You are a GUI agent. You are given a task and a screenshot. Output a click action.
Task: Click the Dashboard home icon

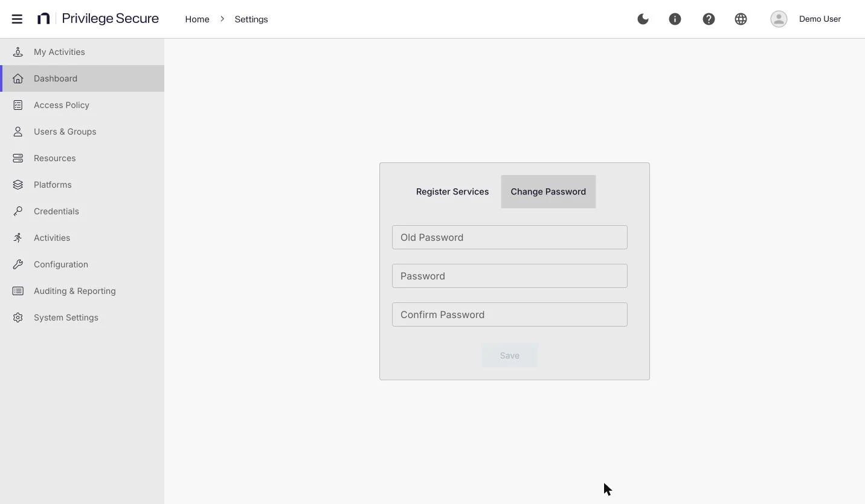18,78
